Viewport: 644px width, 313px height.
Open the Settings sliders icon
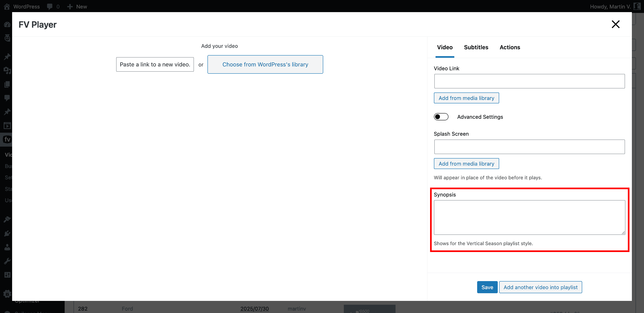[x=7, y=275]
